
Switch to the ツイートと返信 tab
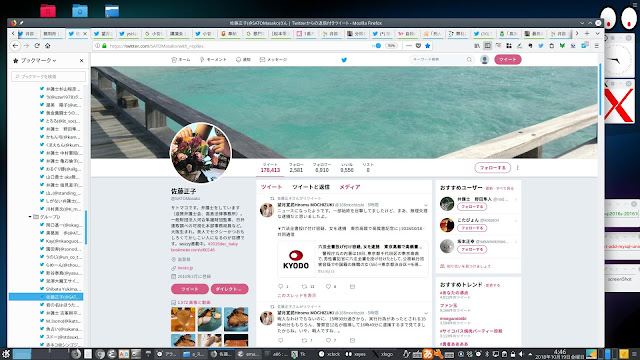[311, 187]
